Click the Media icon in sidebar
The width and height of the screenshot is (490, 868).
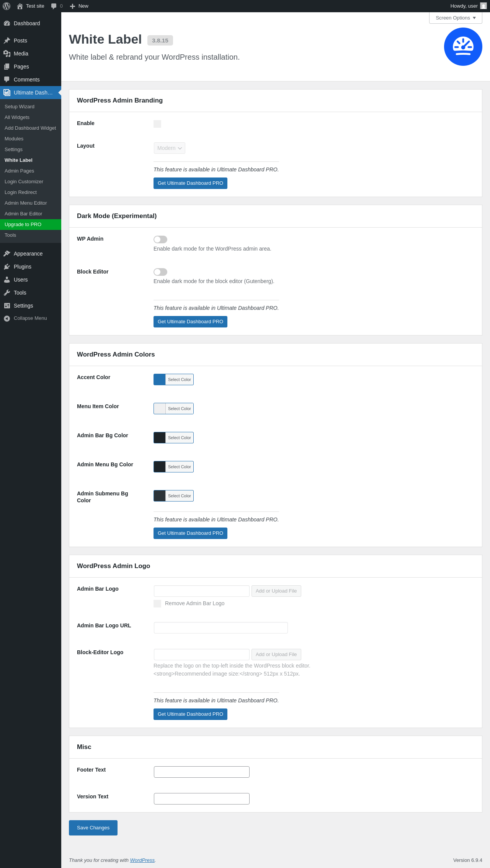tap(7, 54)
